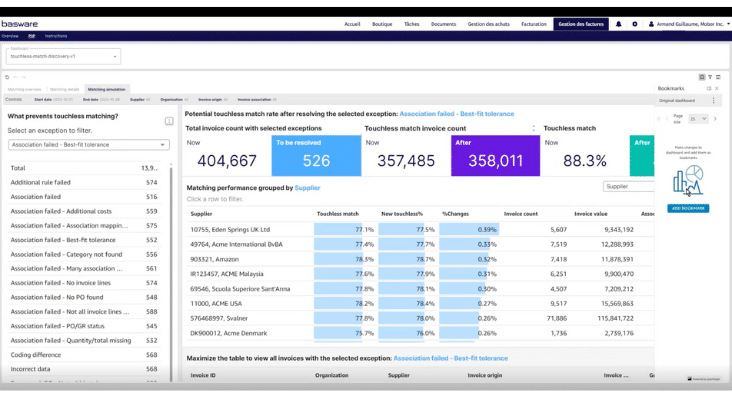Screen dimensions: 732x410
Task: Click the info icon beside touchless matching heading
Action: 169,120
